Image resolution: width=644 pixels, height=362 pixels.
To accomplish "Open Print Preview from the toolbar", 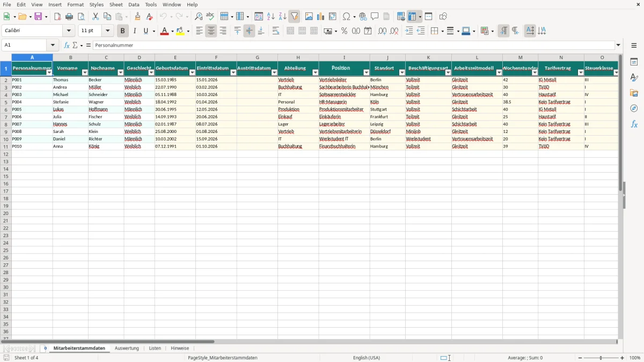I will tap(81, 17).
